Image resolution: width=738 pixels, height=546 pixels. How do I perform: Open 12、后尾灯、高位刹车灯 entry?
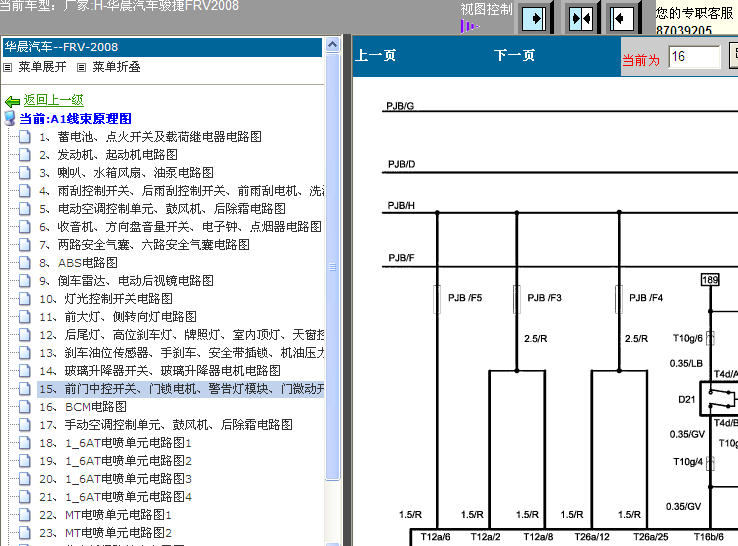pyautogui.click(x=182, y=335)
